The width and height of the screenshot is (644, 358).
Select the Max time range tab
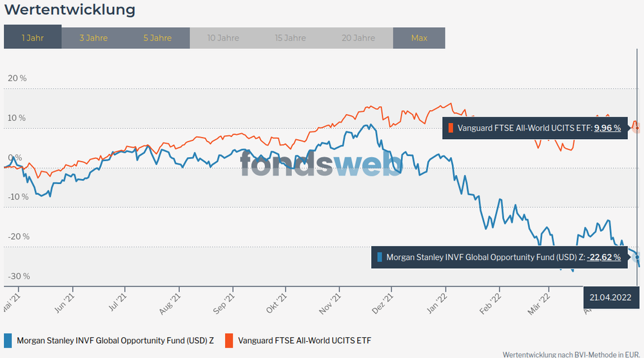click(419, 38)
